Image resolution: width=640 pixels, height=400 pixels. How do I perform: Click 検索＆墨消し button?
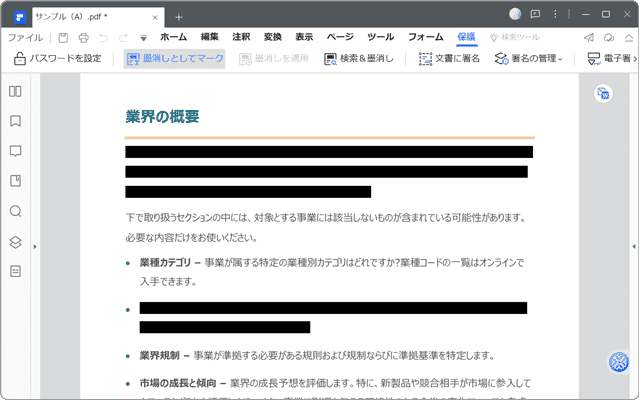click(x=358, y=59)
